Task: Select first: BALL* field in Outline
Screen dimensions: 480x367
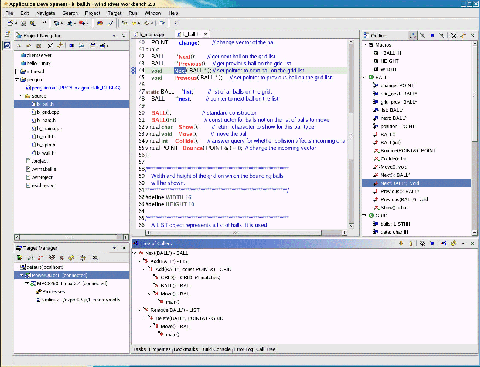Action: pos(388,110)
